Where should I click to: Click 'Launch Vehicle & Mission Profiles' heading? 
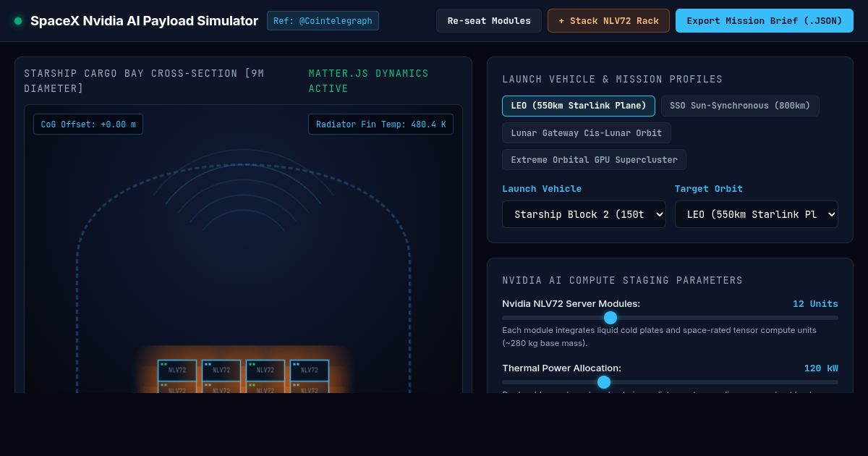[613, 80]
